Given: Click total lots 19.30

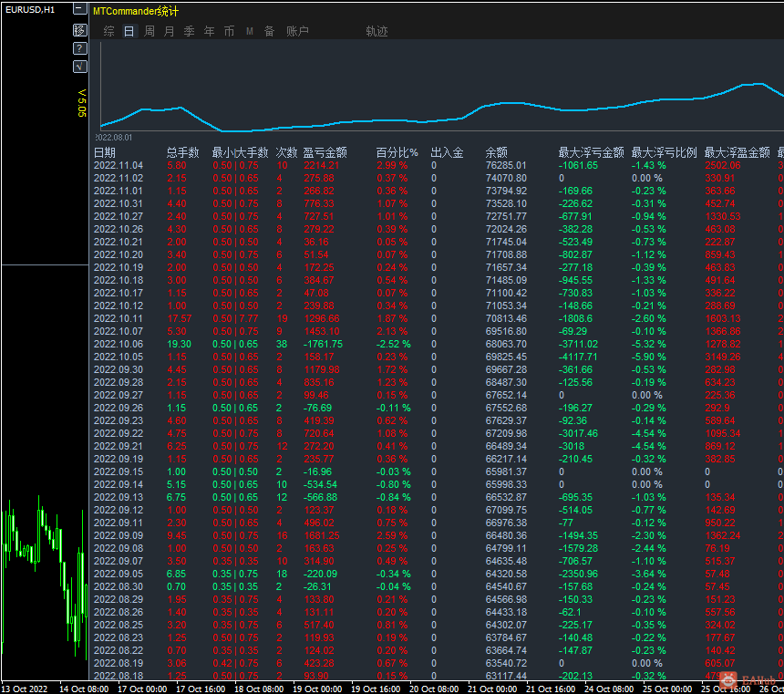Looking at the screenshot, I should 179,344.
